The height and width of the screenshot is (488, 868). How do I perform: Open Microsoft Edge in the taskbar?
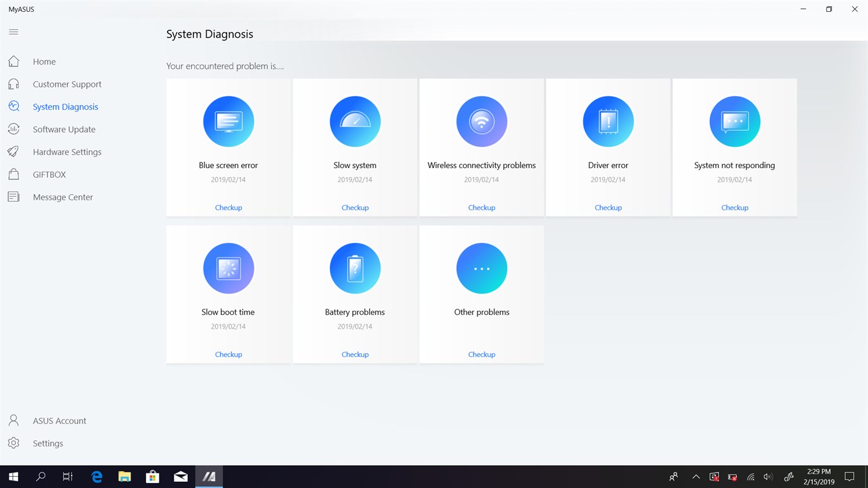[x=97, y=476]
